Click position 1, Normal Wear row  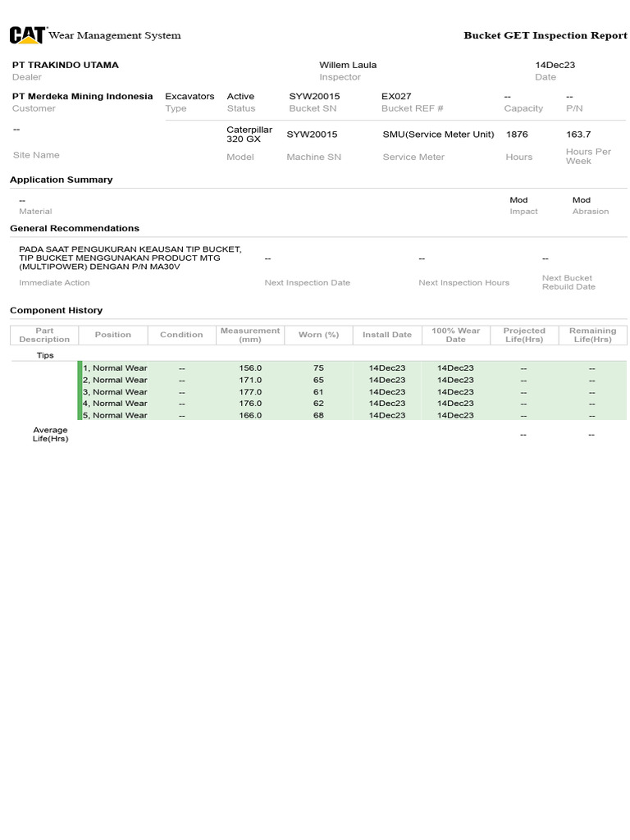[x=353, y=368]
